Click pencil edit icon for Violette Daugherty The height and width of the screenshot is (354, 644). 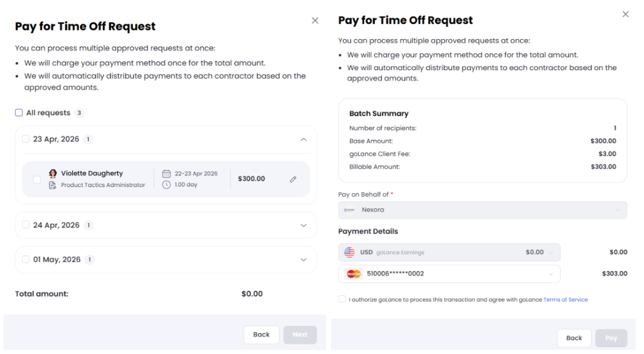pos(293,179)
